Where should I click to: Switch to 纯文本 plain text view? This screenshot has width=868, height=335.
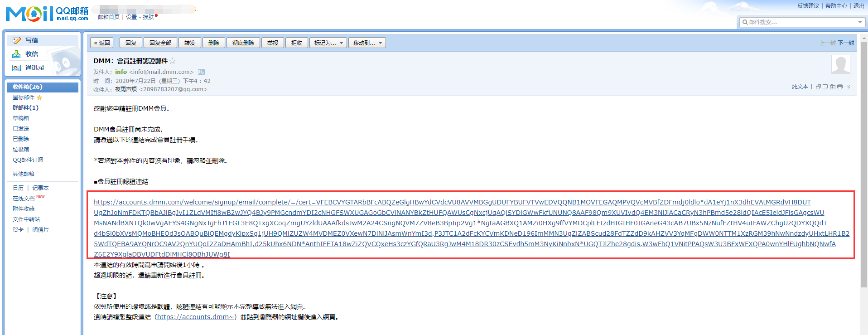(x=800, y=87)
